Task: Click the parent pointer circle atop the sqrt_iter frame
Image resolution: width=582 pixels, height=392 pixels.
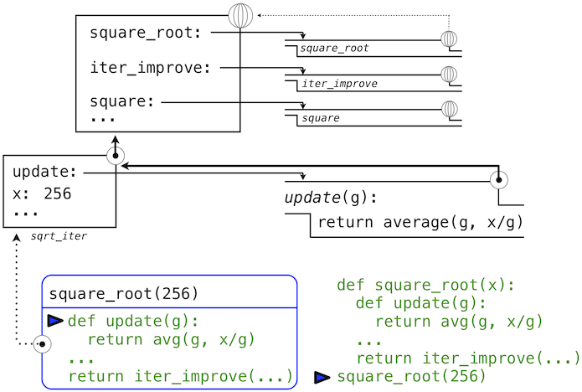Action: (116, 154)
